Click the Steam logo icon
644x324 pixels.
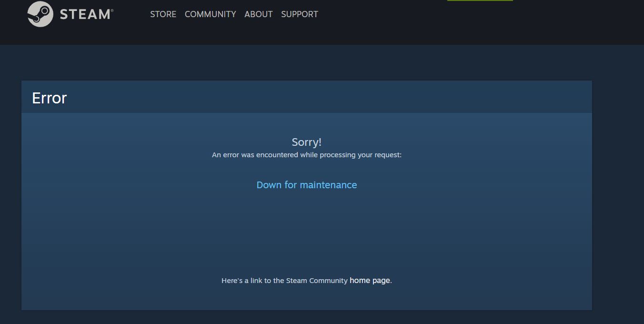pyautogui.click(x=40, y=14)
